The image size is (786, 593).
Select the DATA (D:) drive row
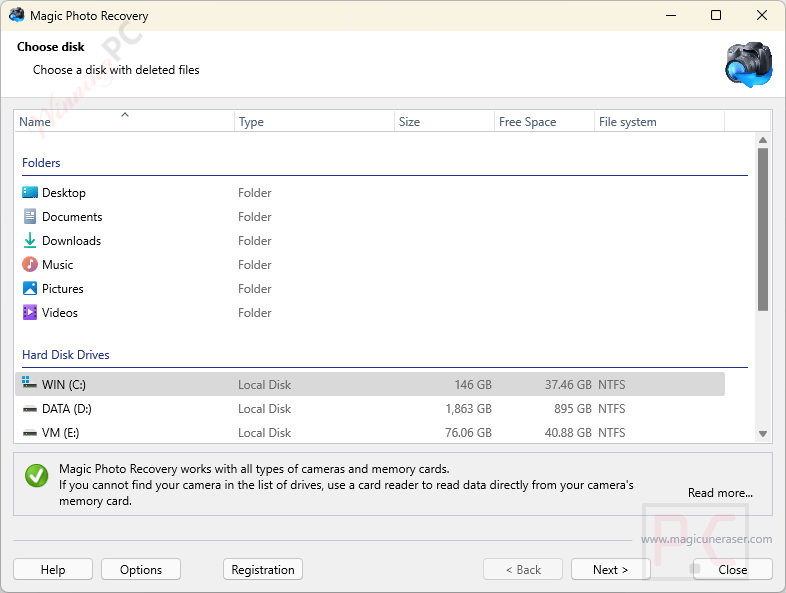click(370, 409)
